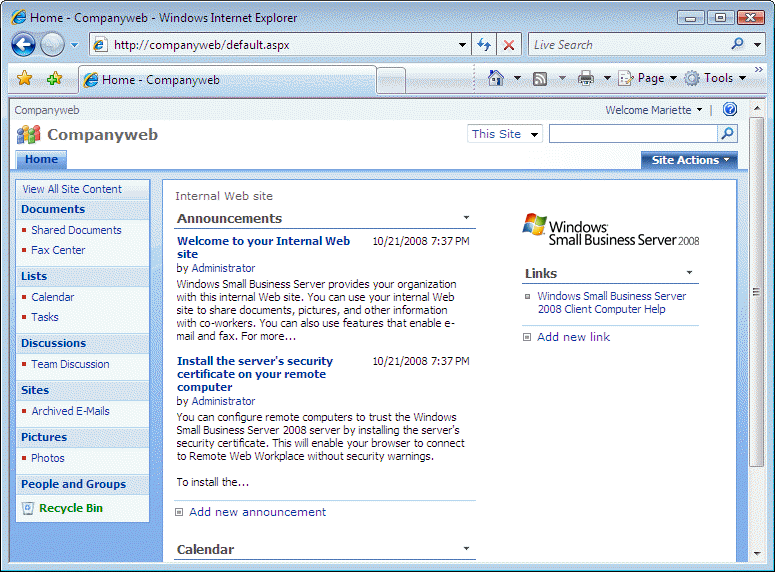Open the Welcome Mariette user menu
This screenshot has width=775, height=572.
click(653, 110)
